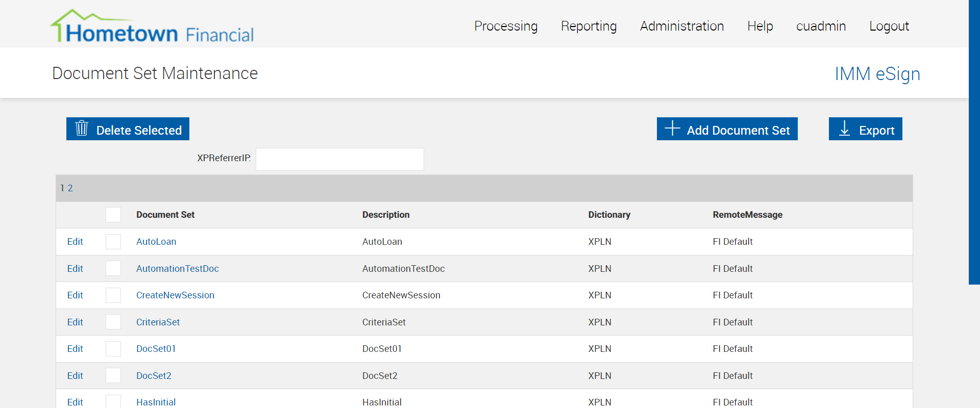
Task: Select the CriteriaSet row checkbox
Action: (113, 322)
